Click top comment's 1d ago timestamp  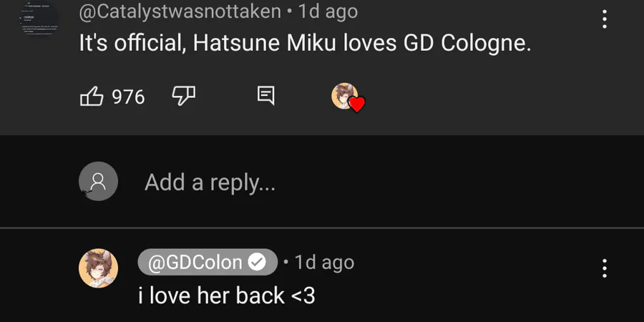(328, 11)
